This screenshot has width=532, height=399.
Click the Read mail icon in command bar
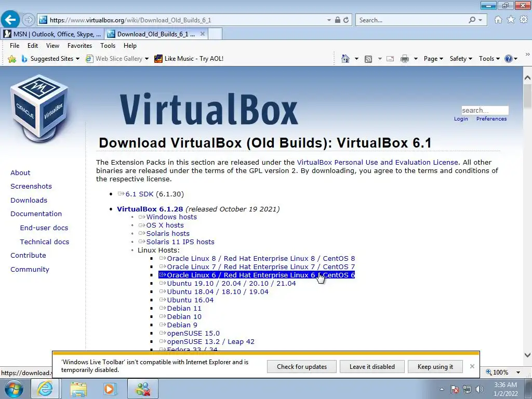390,59
